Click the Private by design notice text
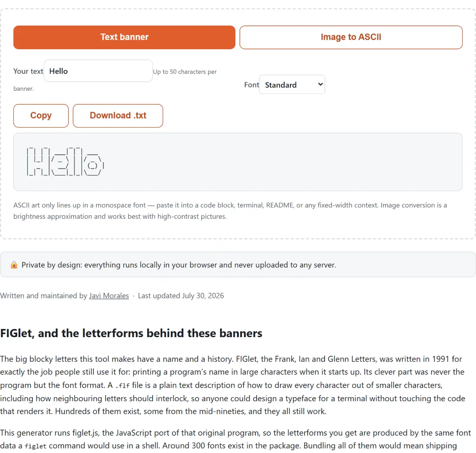The height and width of the screenshot is (453, 476). point(179,265)
